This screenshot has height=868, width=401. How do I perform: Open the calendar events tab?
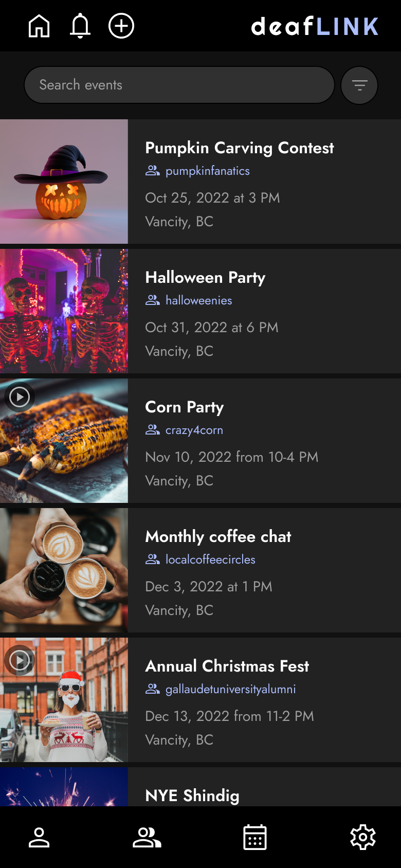coord(255,837)
